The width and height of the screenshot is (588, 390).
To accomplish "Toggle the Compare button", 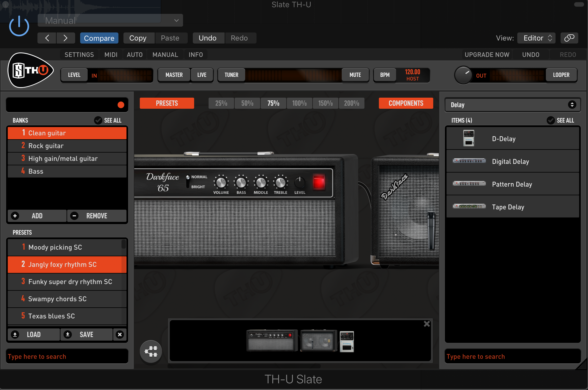I will click(x=99, y=38).
